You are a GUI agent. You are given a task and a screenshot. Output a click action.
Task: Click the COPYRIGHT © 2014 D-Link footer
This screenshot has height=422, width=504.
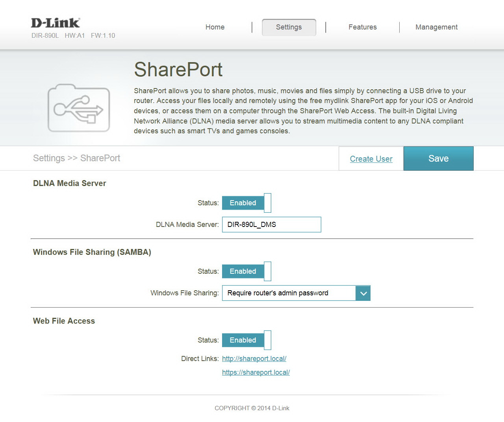click(x=252, y=408)
